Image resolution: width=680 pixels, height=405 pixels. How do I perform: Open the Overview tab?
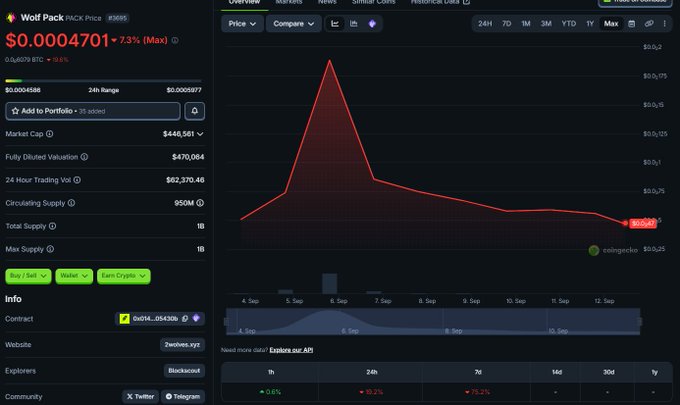[244, 3]
